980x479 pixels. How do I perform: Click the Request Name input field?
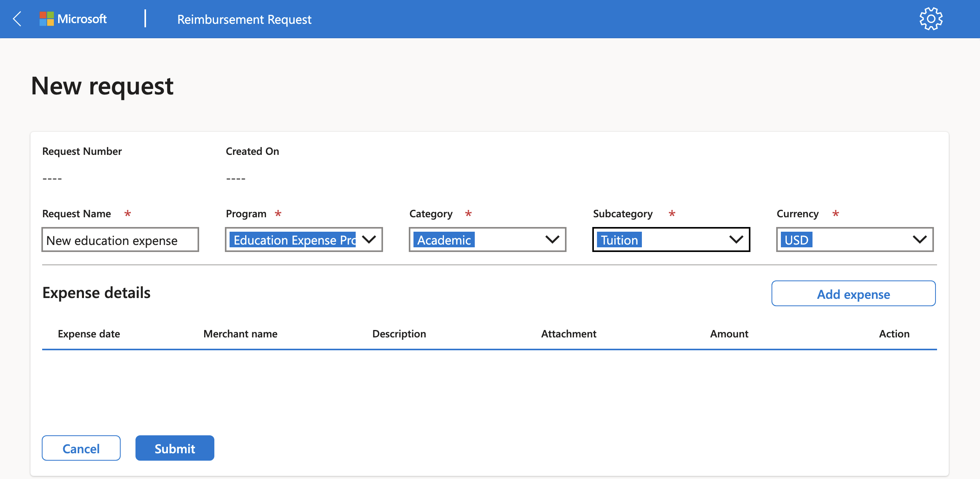pyautogui.click(x=121, y=239)
